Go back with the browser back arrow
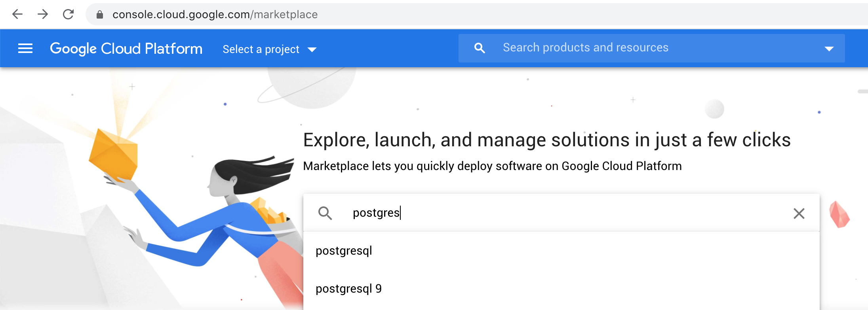Viewport: 868px width, 310px height. pos(17,15)
